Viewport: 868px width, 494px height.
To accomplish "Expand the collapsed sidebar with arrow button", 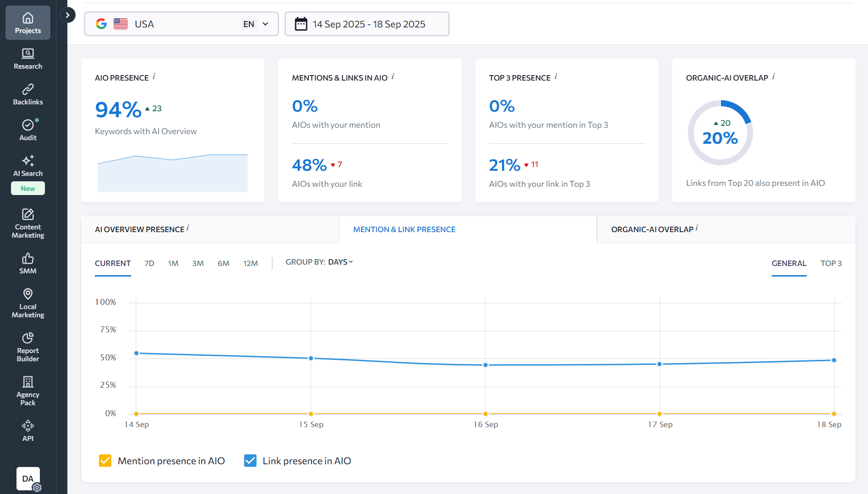I will pyautogui.click(x=67, y=15).
